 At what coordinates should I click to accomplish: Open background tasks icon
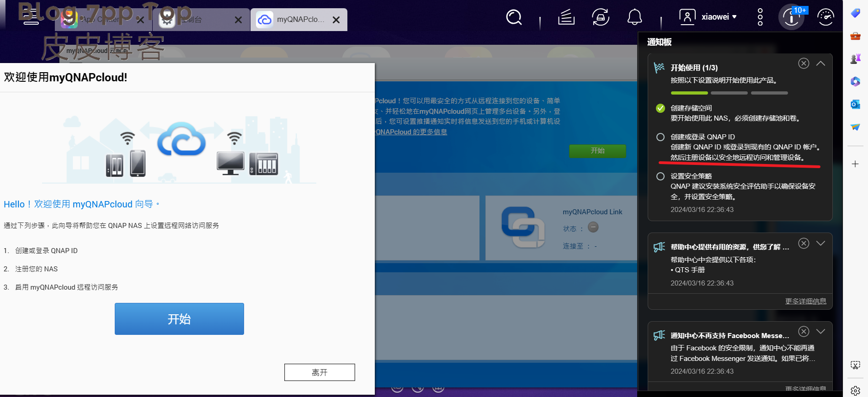566,17
